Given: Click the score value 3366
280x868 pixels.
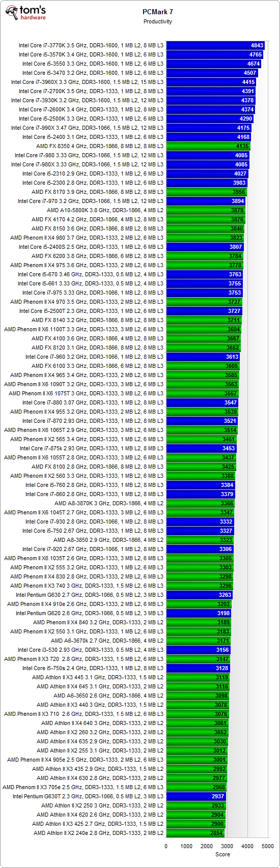Looking at the screenshot, I should tap(227, 503).
